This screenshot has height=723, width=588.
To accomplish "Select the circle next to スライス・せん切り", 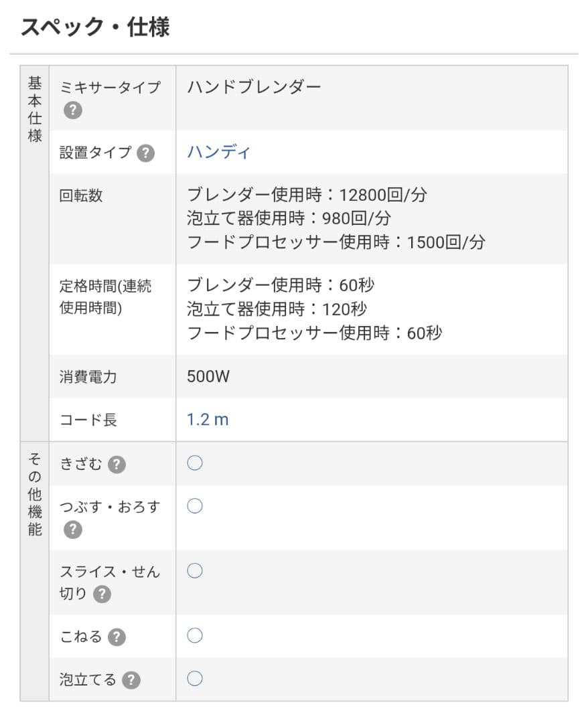I will point(195,570).
